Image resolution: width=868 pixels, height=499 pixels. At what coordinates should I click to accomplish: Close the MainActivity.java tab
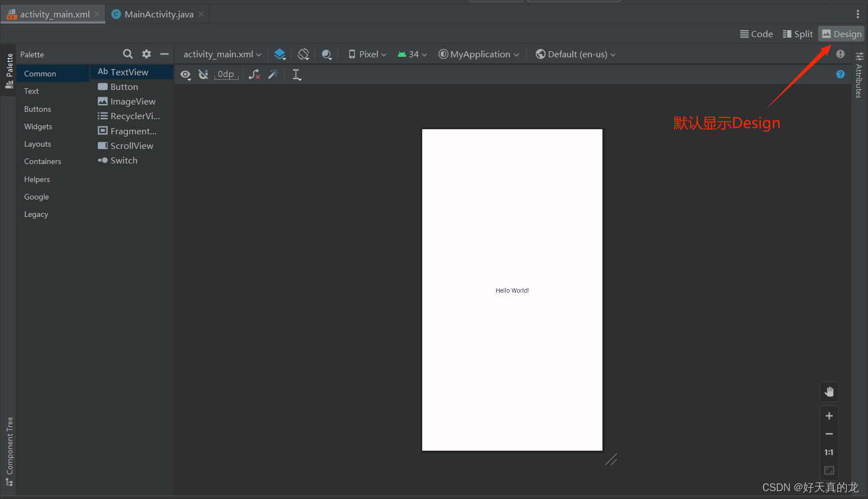click(x=201, y=14)
